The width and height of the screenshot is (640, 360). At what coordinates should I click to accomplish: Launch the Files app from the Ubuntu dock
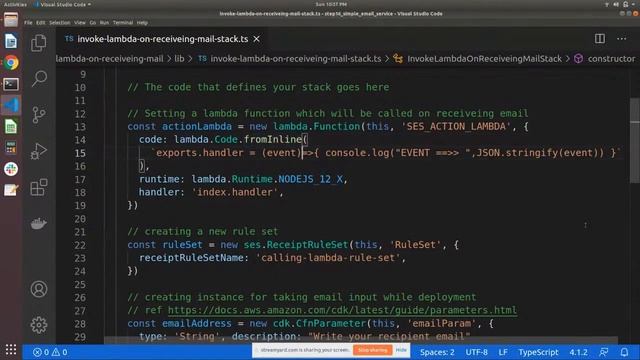[11, 20]
